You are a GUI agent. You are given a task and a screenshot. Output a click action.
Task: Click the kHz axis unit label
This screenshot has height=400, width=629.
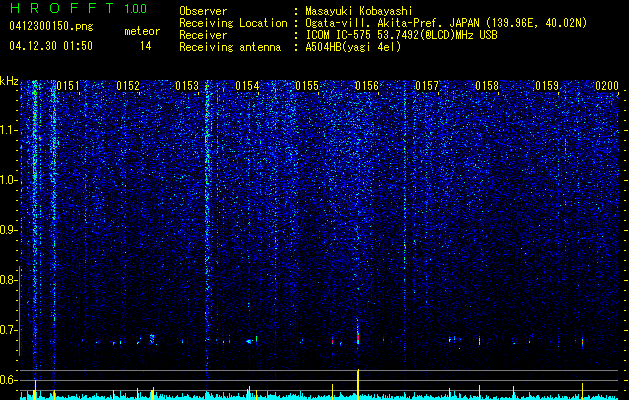point(9,81)
